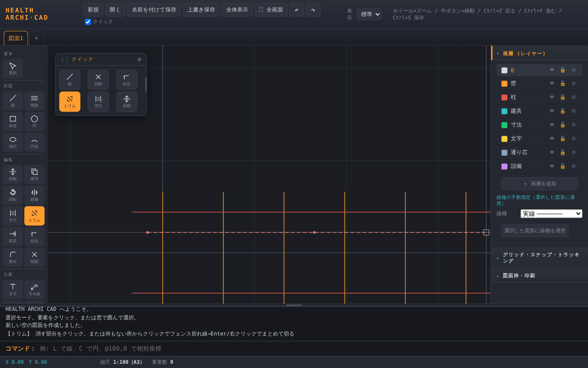Click 新規 to create a new drawing
This screenshot has width=588, height=368.
coord(93,10)
